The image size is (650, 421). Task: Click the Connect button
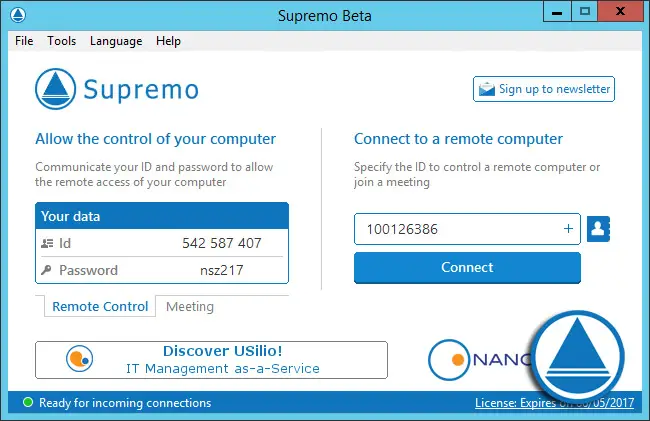467,268
